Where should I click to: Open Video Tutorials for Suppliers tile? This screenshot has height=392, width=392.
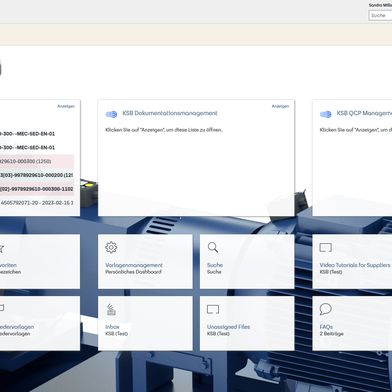(x=352, y=261)
